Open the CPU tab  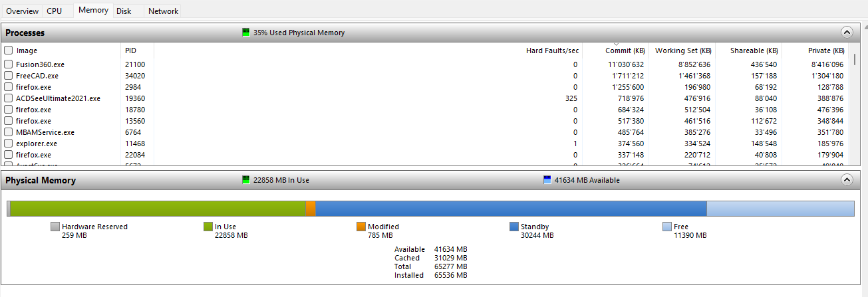pyautogui.click(x=54, y=11)
